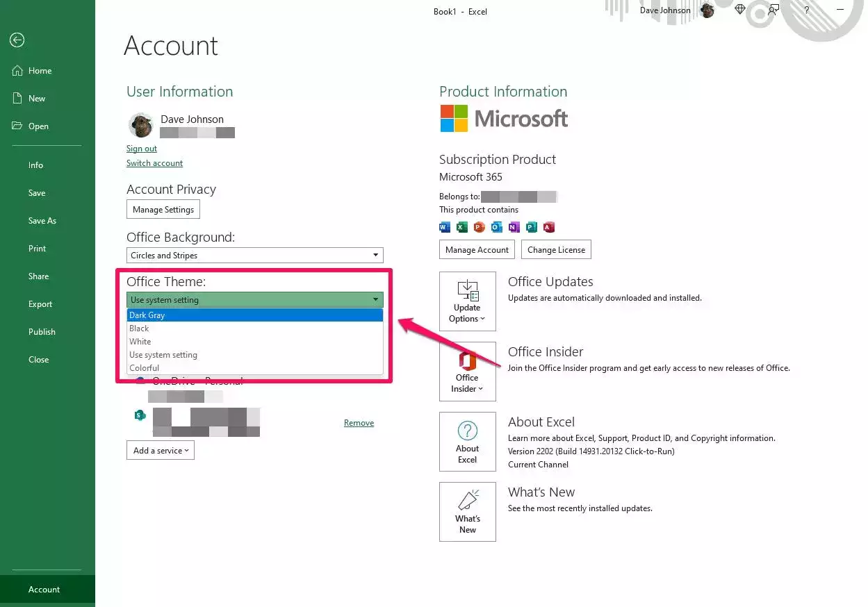
Task: Go to Export in sidebar
Action: pyautogui.click(x=40, y=304)
